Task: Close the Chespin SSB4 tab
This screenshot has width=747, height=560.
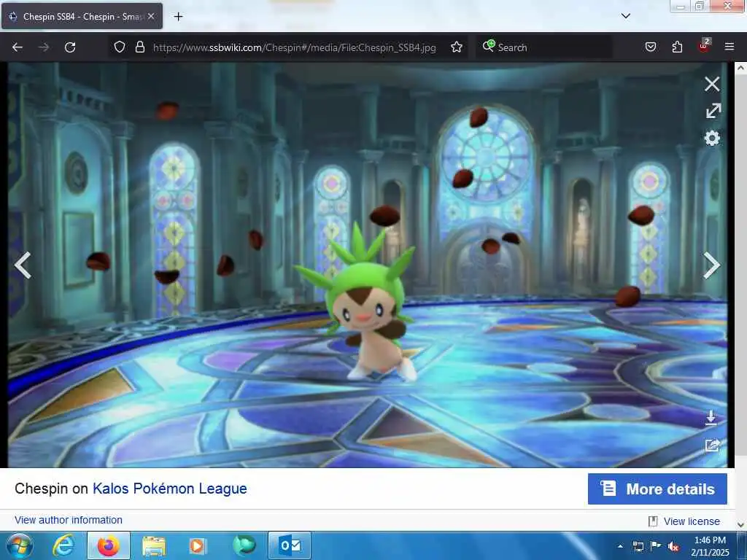Action: click(x=151, y=16)
